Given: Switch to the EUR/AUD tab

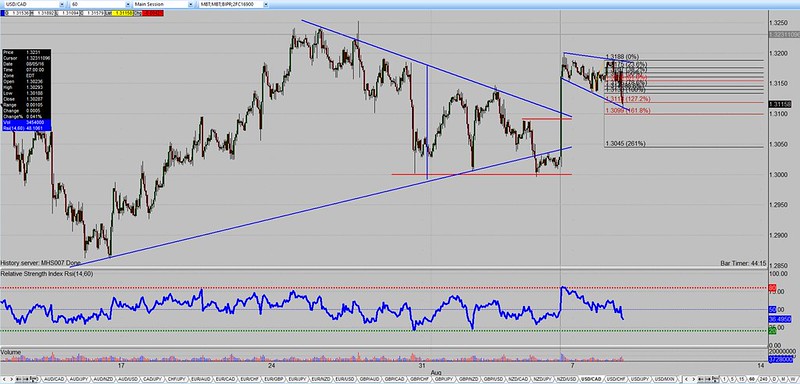Looking at the screenshot, I should tap(201, 379).
